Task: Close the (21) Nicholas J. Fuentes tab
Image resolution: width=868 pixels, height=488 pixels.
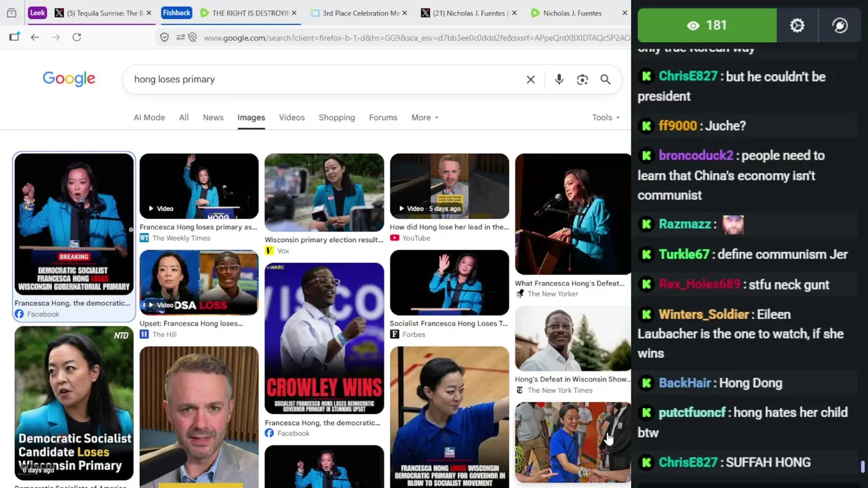Action: tap(514, 13)
